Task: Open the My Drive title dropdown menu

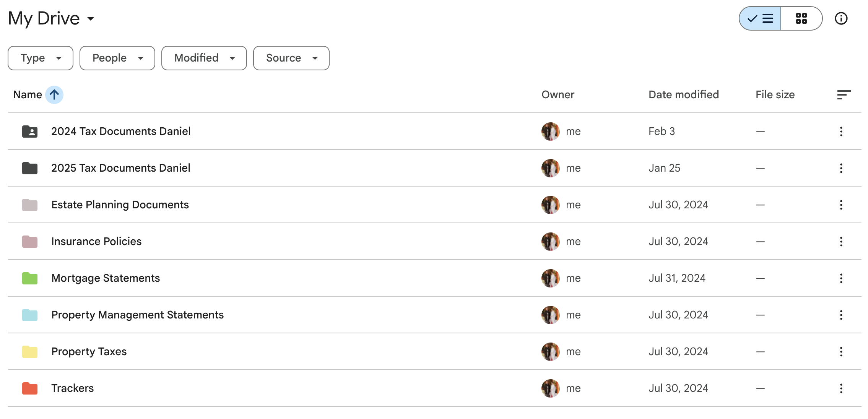Action: 90,18
